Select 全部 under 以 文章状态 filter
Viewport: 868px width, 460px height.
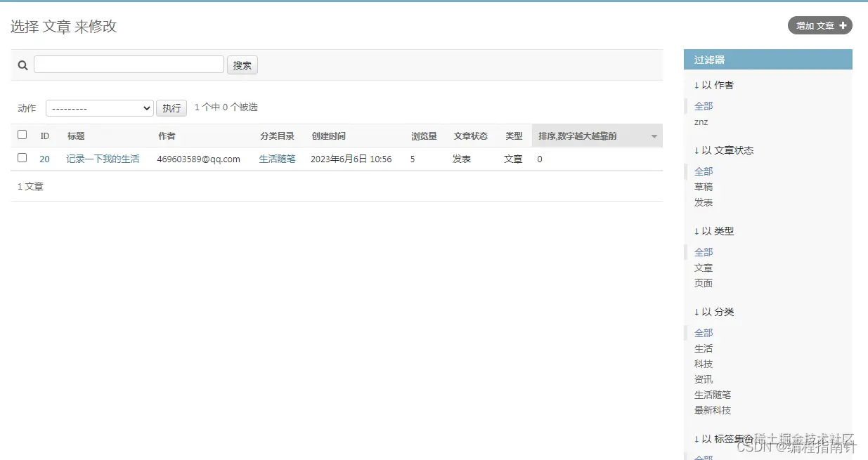pyautogui.click(x=704, y=171)
